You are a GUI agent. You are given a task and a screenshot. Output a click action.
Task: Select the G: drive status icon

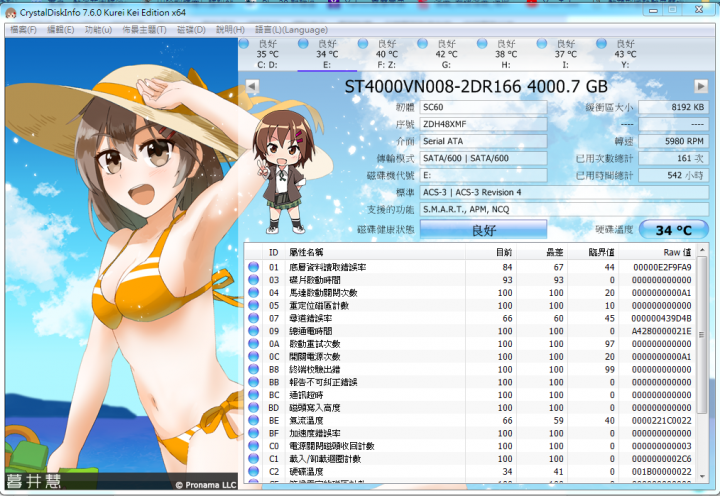pyautogui.click(x=422, y=44)
